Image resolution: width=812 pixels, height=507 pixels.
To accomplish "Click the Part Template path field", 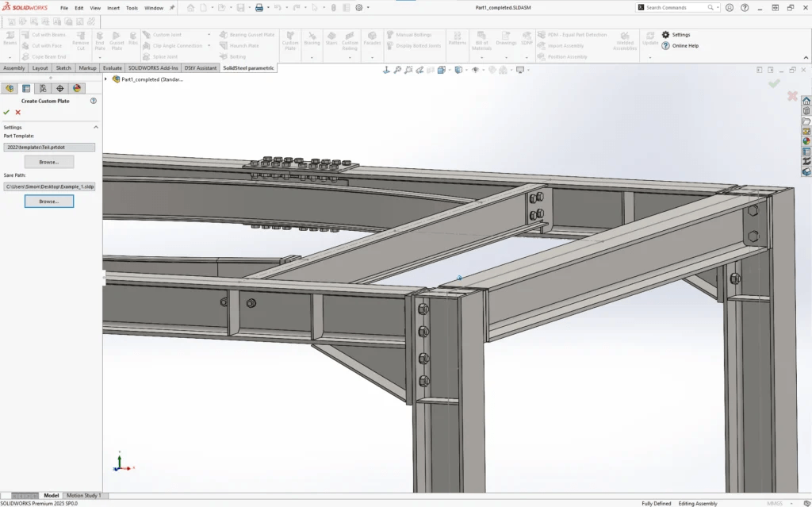I will pos(49,147).
